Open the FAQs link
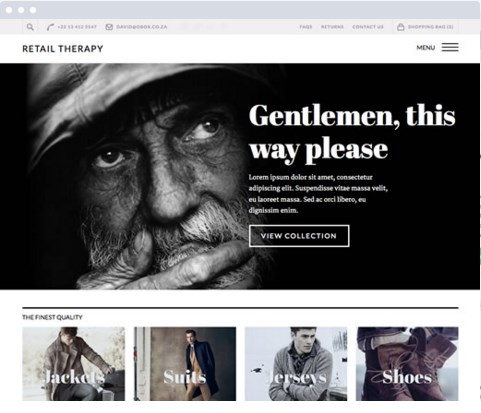The height and width of the screenshot is (413, 481). point(306,27)
